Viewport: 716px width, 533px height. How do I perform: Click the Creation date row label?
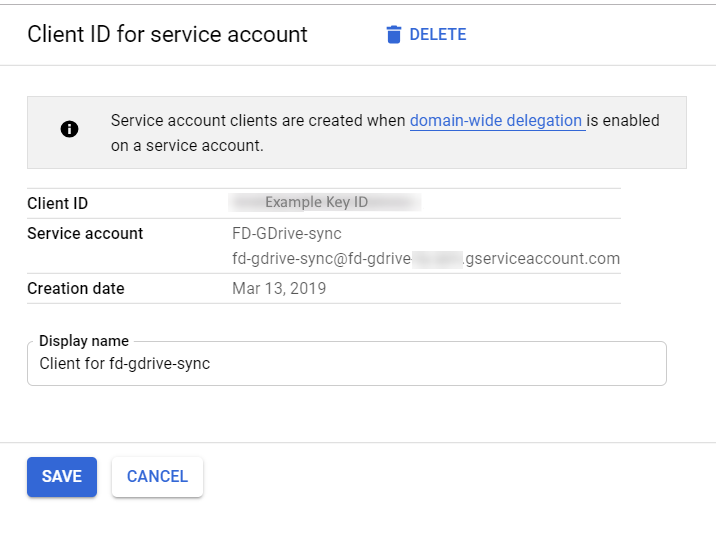click(76, 289)
